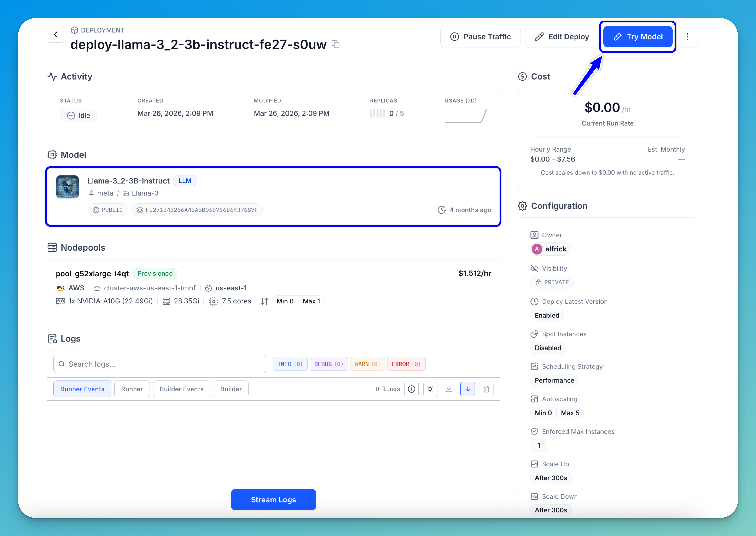Download logs using the download icon

click(x=449, y=389)
